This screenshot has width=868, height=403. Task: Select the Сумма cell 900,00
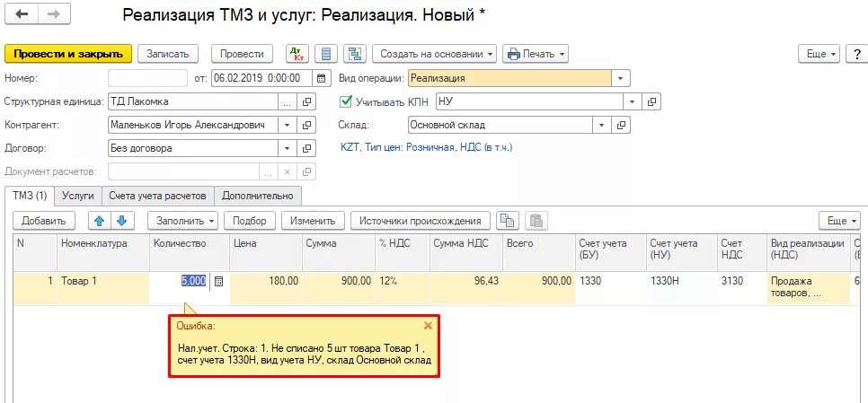click(338, 287)
